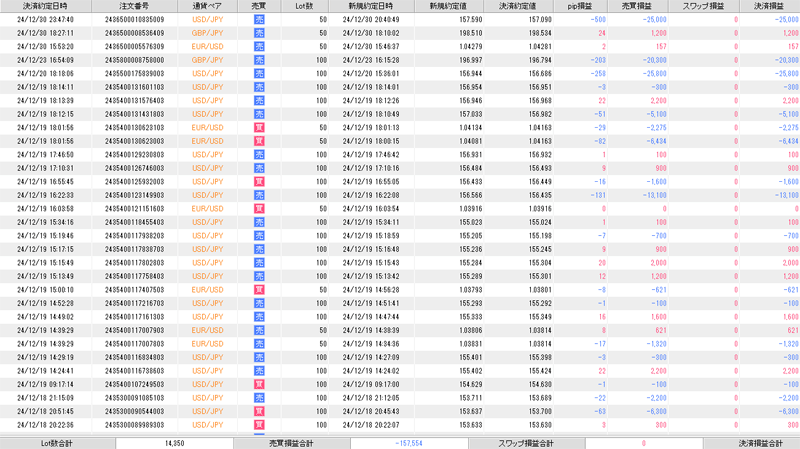Click the -20,300 value under 売買損益
Image resolution: width=800 pixels, height=449 pixels.
655,60
